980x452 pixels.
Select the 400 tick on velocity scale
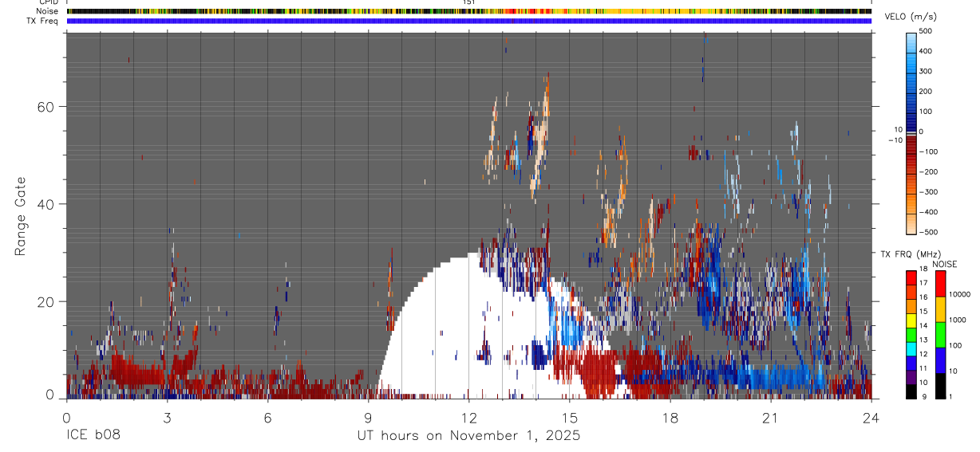pos(927,51)
